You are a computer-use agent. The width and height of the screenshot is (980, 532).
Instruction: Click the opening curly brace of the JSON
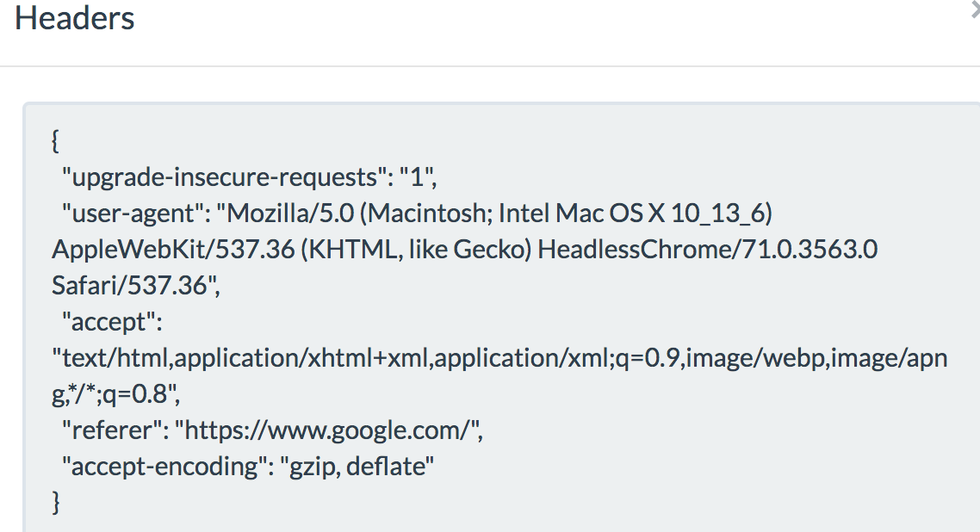click(x=56, y=140)
